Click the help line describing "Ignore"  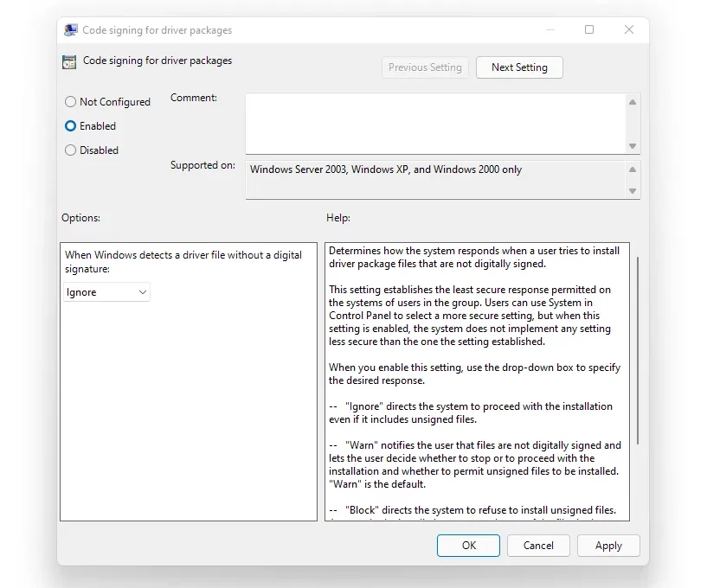point(470,412)
